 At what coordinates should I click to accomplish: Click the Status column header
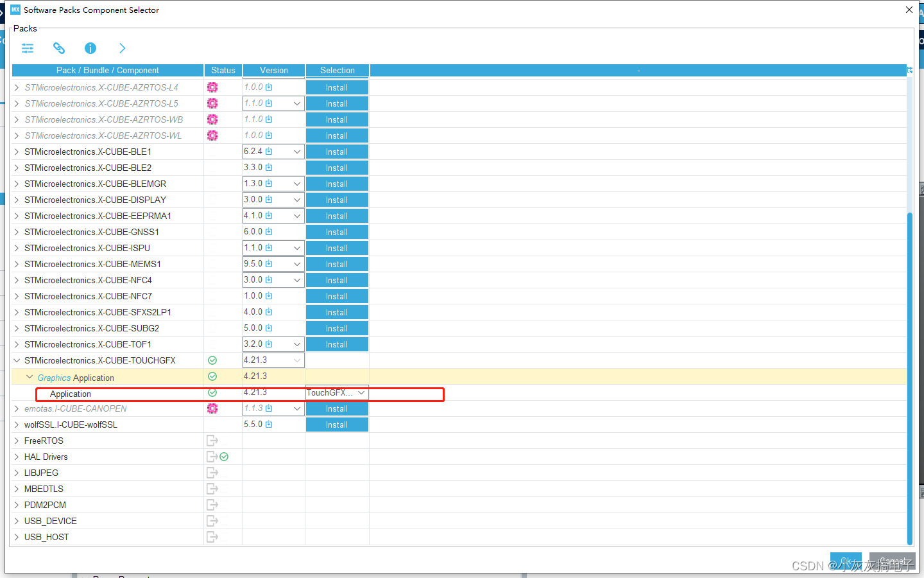click(223, 70)
